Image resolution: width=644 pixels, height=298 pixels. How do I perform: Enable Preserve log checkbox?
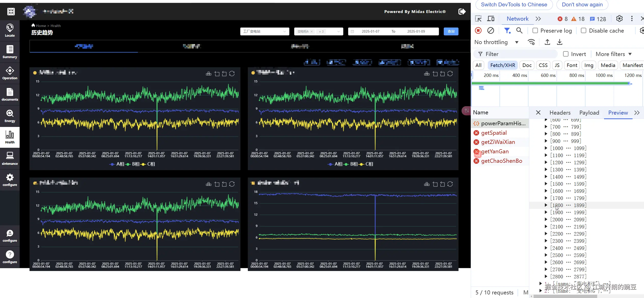[535, 31]
